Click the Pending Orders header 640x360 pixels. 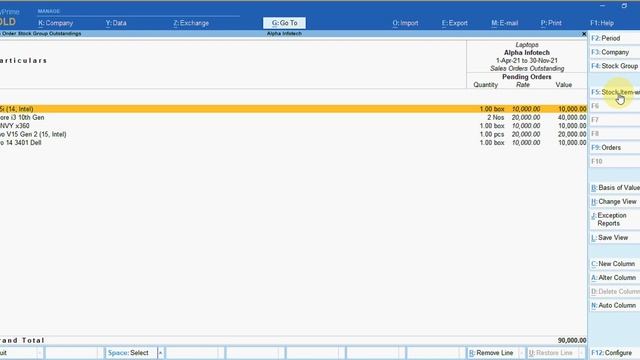click(527, 77)
